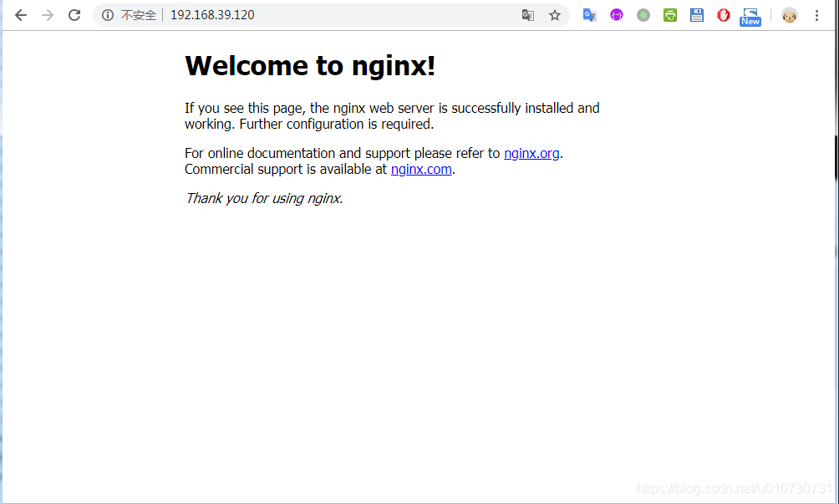Screen dimensions: 839x504
Task: Bookmark this page with the star
Action: 555,15
